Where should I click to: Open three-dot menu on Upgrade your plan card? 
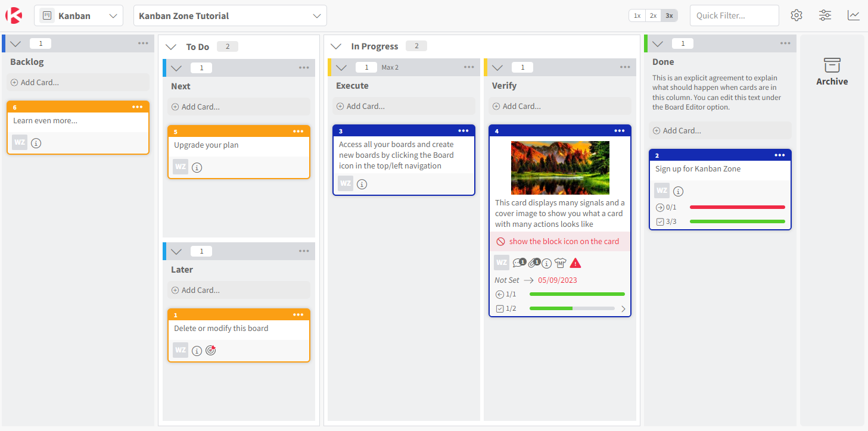[298, 132]
